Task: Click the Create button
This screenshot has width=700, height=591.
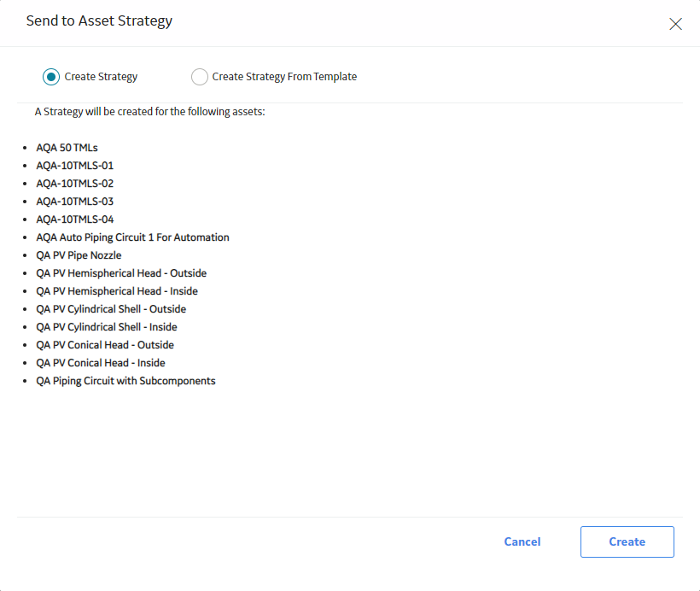Action: pos(627,541)
